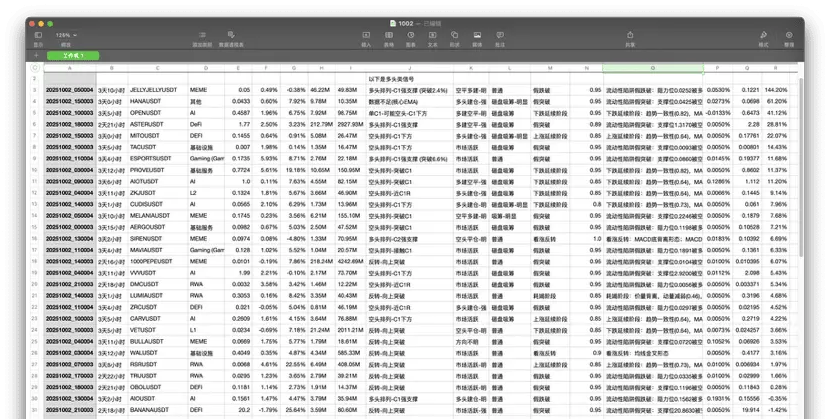Click cell SIRENUSDT
830x419 pixels.
[x=158, y=239]
